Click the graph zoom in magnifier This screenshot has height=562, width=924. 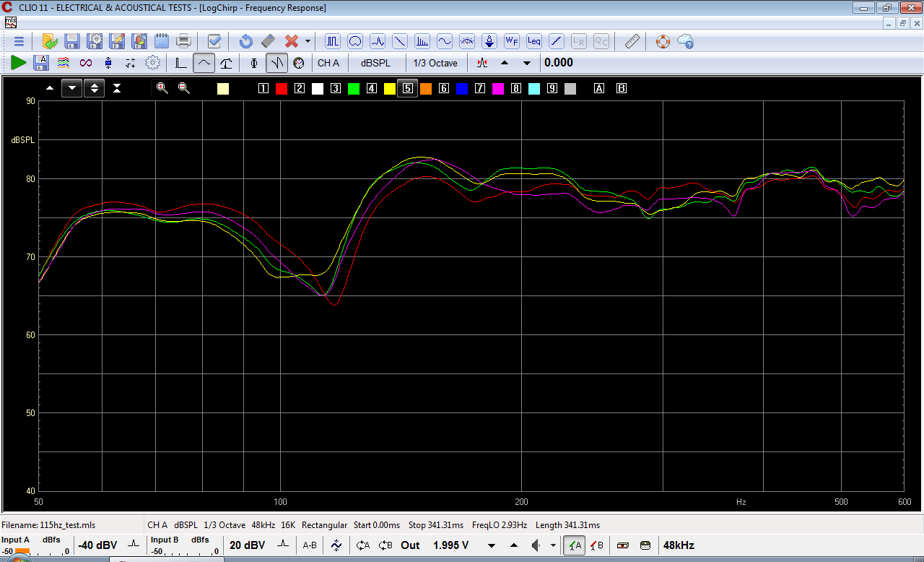[162, 88]
